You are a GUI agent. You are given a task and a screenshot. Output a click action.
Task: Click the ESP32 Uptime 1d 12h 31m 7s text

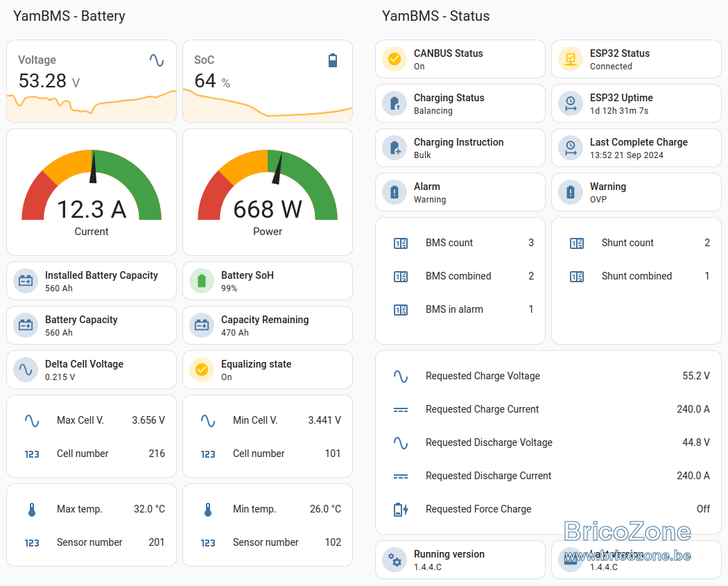619,111
